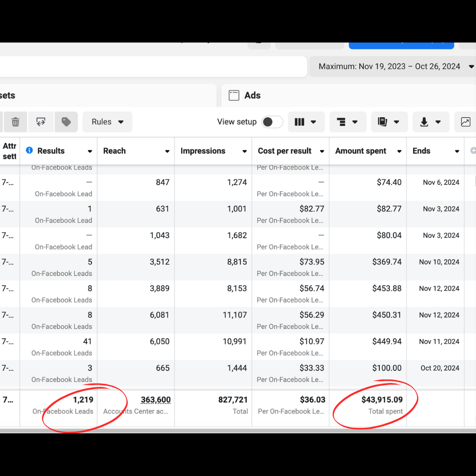The width and height of the screenshot is (476, 476).
Task: Click the Reach column header
Action: pos(115,151)
